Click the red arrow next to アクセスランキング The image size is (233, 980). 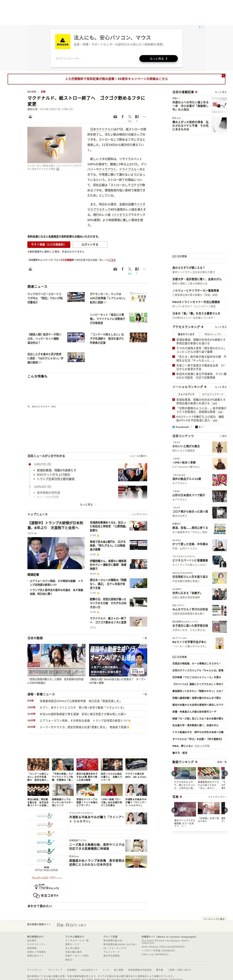(x=202, y=327)
